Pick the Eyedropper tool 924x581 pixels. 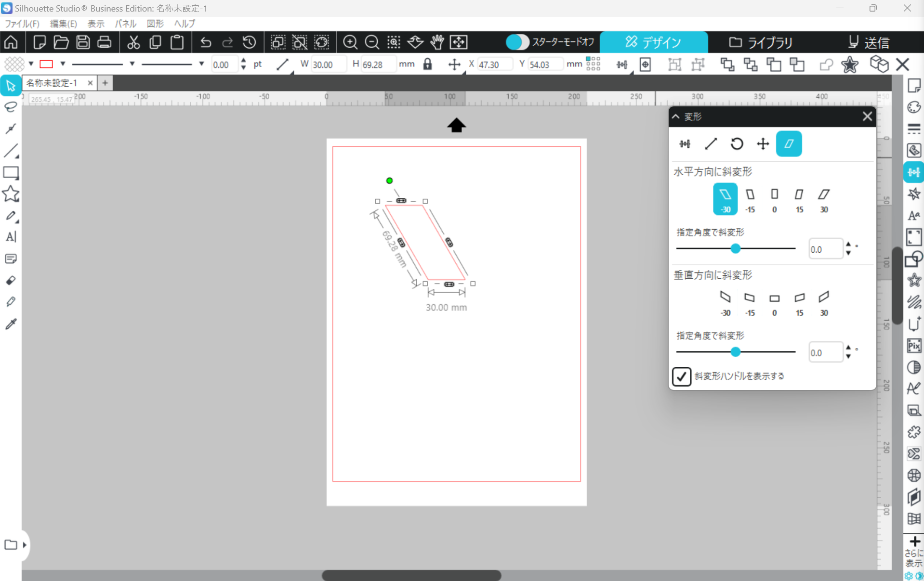pyautogui.click(x=11, y=323)
